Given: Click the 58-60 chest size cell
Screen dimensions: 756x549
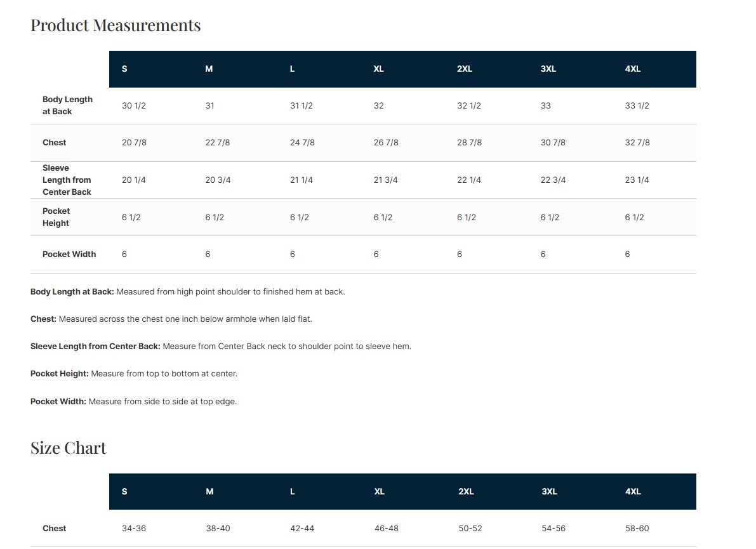Looking at the screenshot, I should click(637, 529).
